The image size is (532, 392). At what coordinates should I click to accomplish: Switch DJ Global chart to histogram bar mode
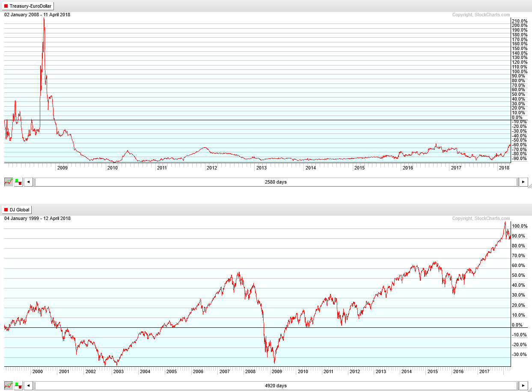tap(18, 386)
